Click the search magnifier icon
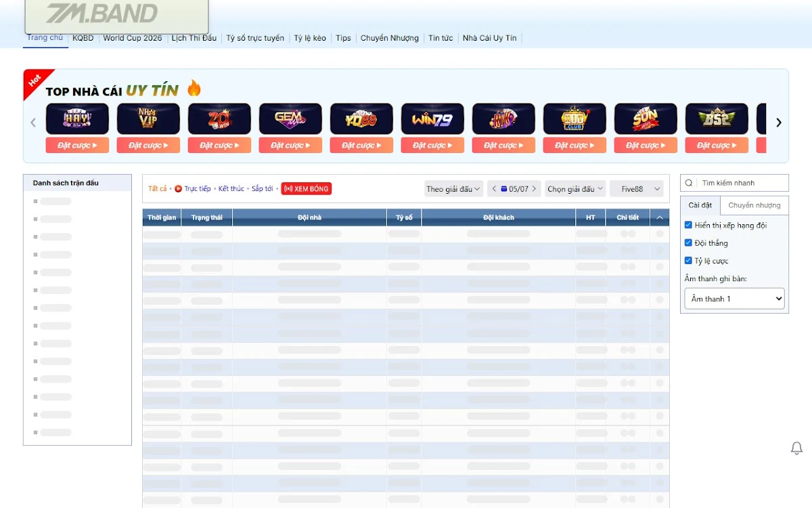 click(689, 183)
